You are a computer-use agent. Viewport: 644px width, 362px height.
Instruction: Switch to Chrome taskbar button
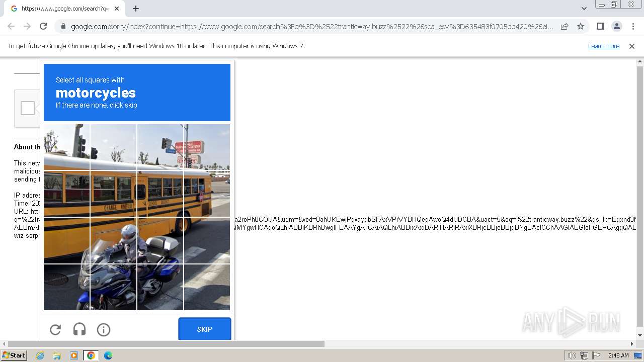(x=91, y=355)
